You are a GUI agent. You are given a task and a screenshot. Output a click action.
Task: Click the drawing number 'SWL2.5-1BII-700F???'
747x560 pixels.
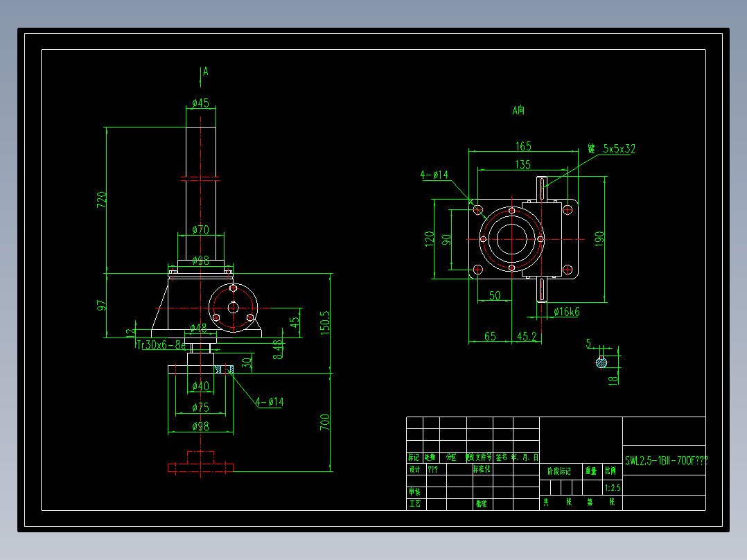click(667, 461)
